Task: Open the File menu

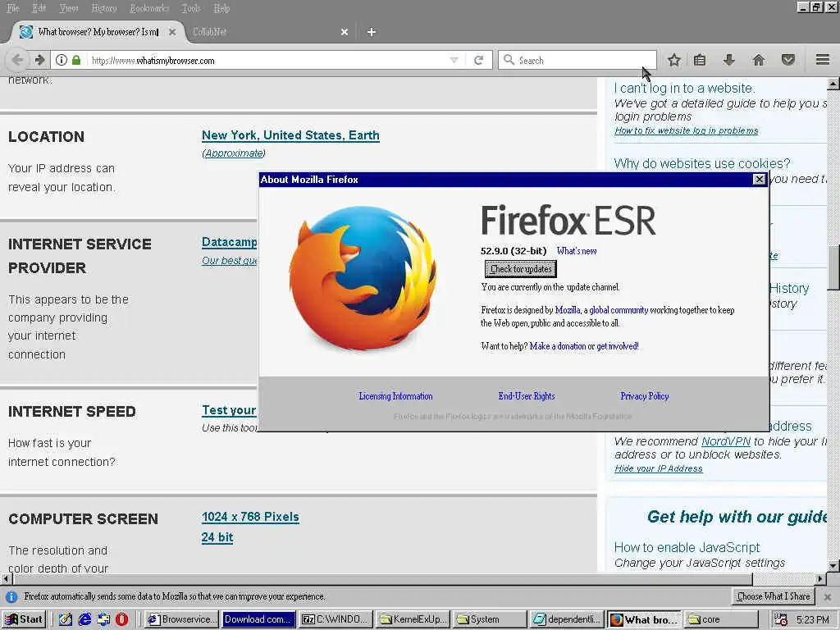Action: [x=13, y=8]
